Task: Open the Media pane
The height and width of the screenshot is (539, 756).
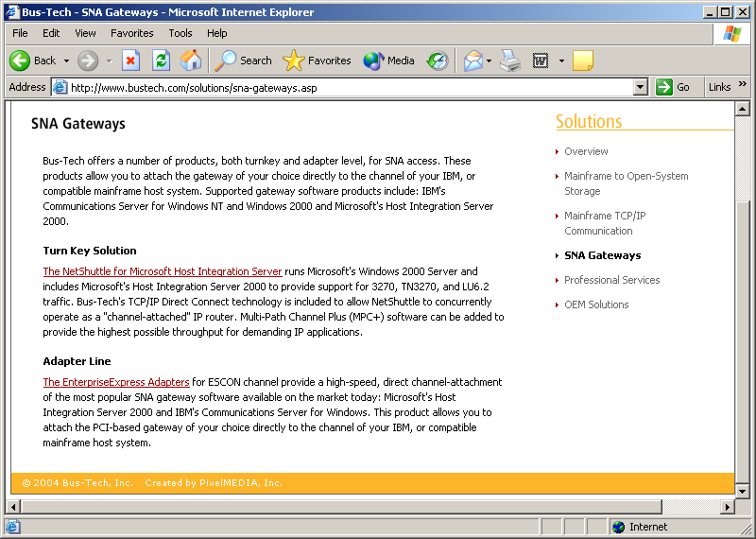Action: 388,61
